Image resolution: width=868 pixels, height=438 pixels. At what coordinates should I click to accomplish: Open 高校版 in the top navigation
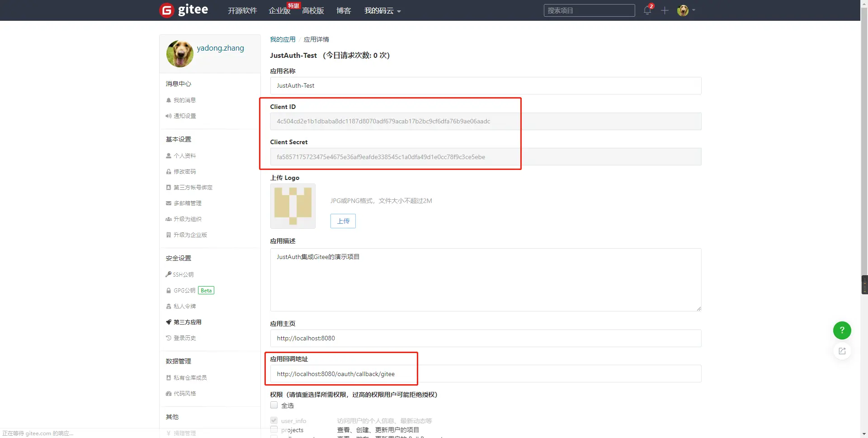[313, 11]
